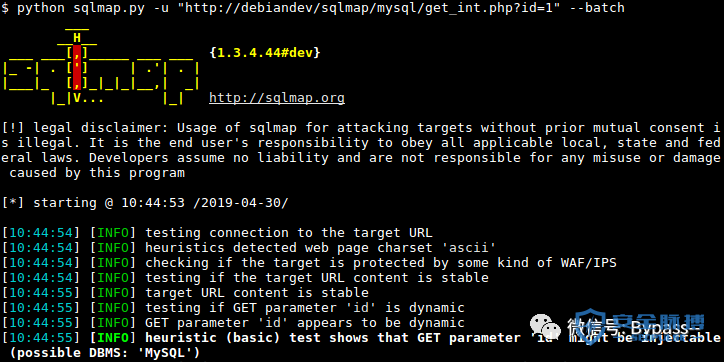The width and height of the screenshot is (724, 362).
Task: Open the http://sqlmap.org link
Action: pos(277,98)
